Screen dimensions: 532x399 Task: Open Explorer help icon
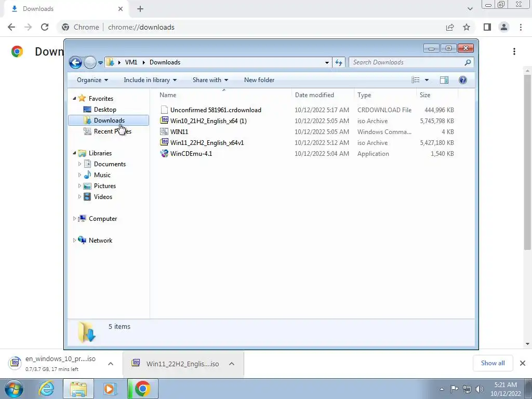pyautogui.click(x=463, y=80)
